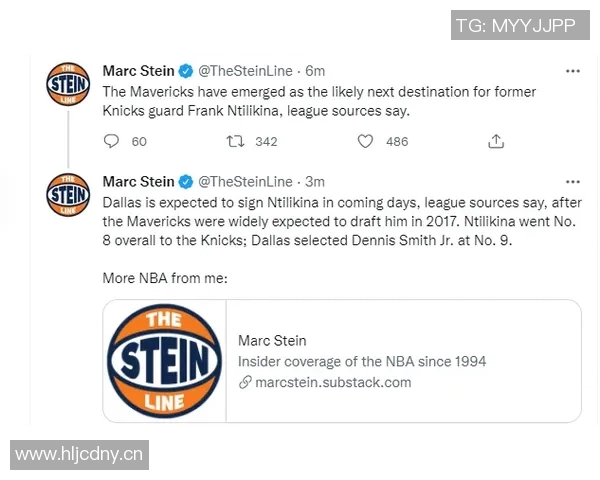This screenshot has height=480, width=600.
Task: Click the large Stein Line logo in the link card
Action: click(164, 361)
